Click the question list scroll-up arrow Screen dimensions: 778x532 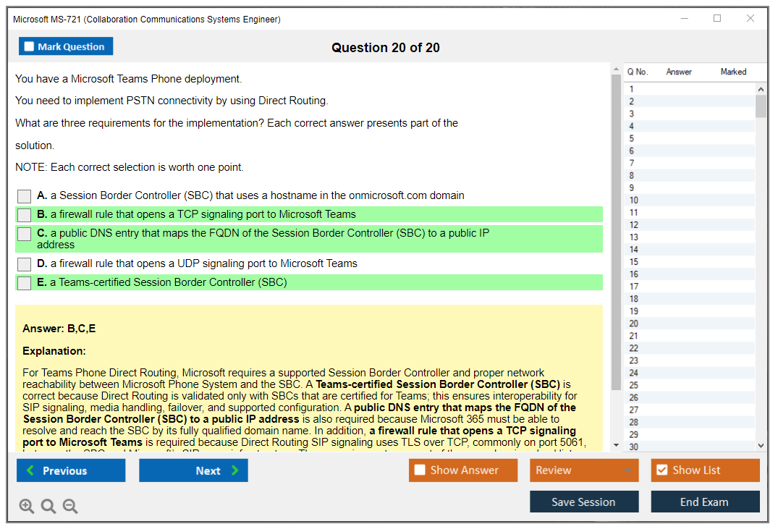coord(761,89)
